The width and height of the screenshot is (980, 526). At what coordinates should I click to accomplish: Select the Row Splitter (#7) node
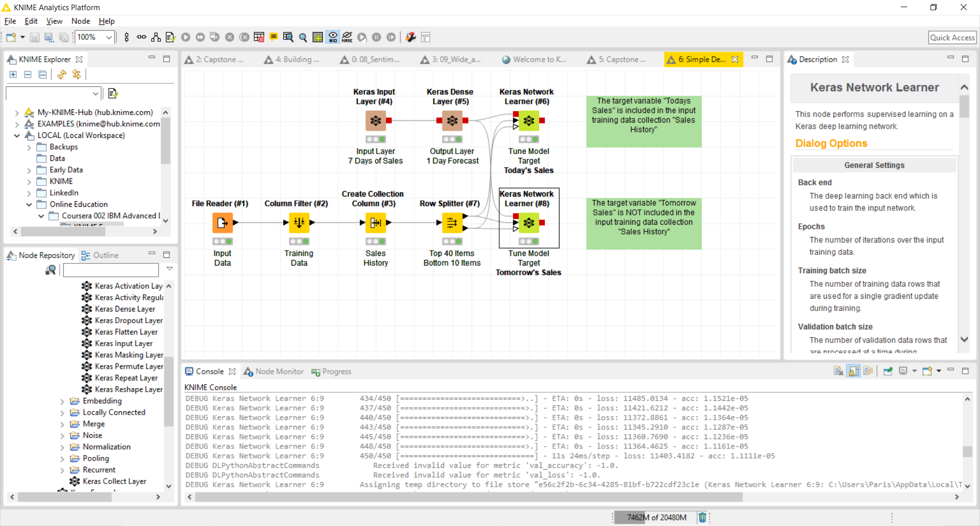(452, 222)
